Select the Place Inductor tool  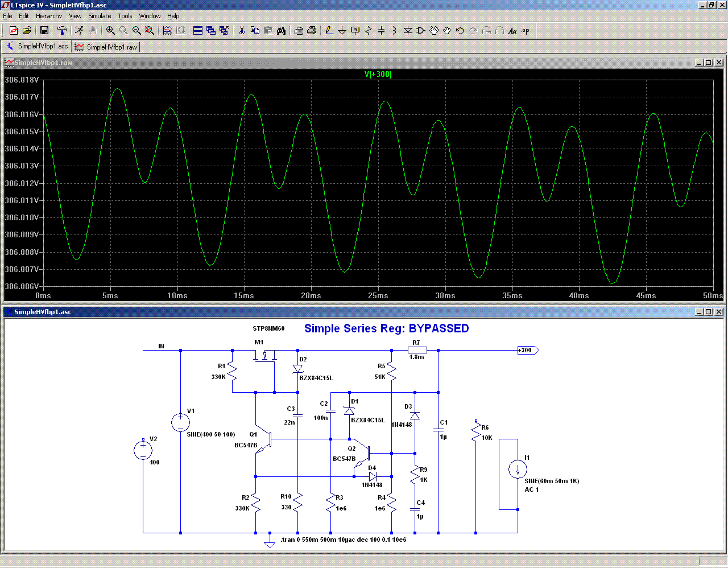[x=394, y=31]
